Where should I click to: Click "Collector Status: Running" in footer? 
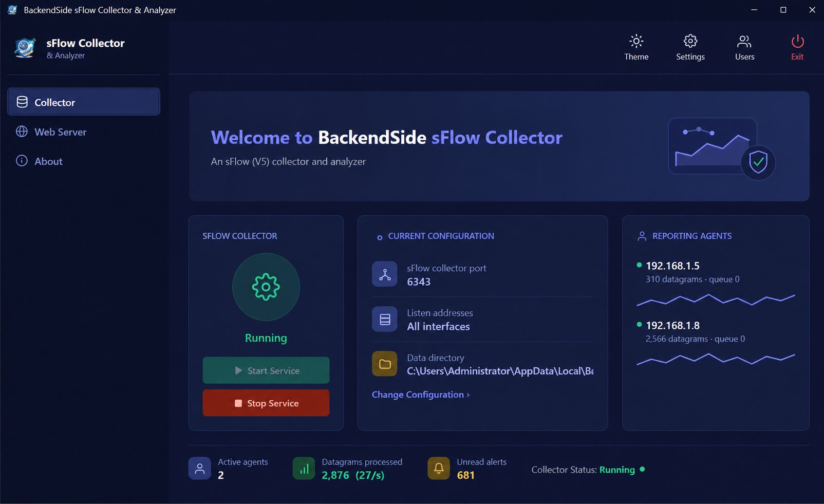click(583, 470)
